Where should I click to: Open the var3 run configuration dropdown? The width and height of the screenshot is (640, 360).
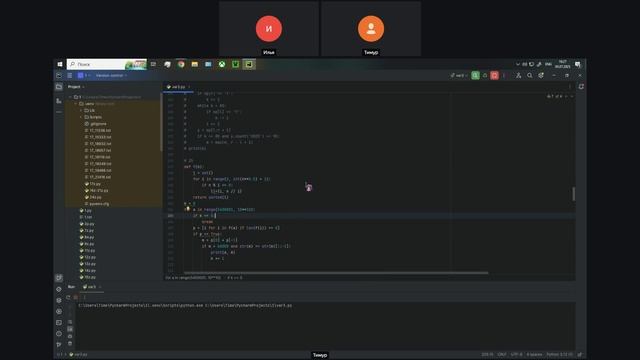(459, 76)
